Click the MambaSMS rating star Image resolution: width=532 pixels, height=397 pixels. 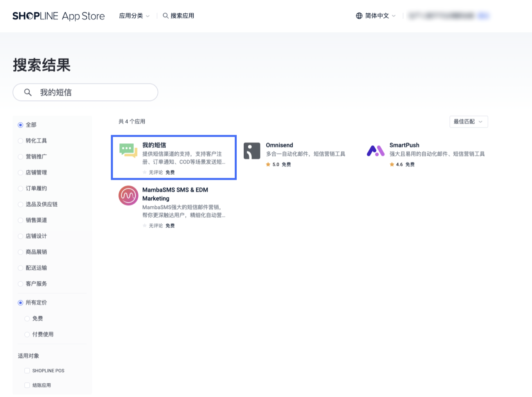(x=145, y=226)
